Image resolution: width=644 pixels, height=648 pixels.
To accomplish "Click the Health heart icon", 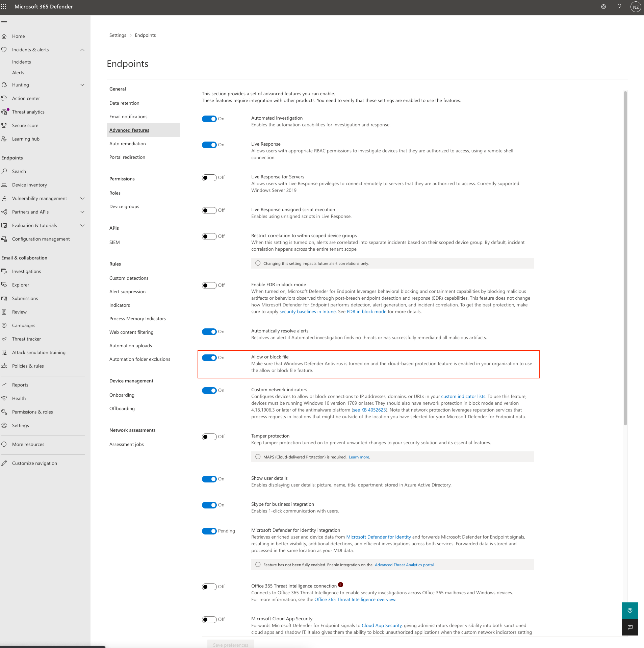I will click(x=4, y=398).
